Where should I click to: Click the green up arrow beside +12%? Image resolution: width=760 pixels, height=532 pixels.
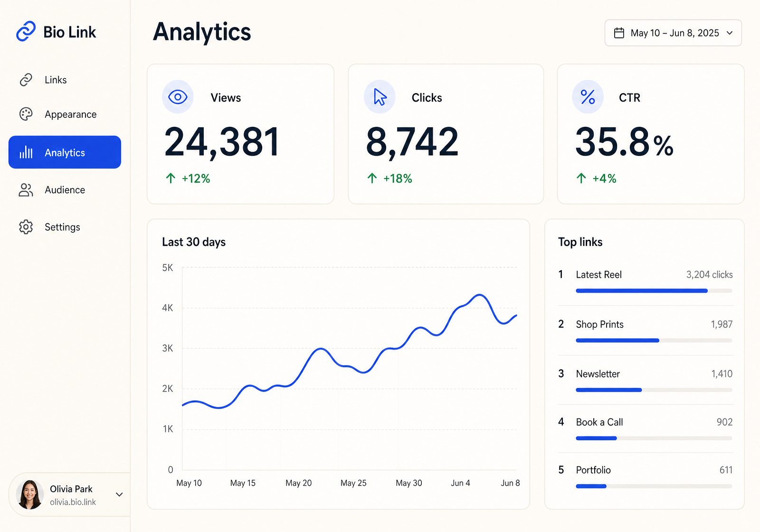pyautogui.click(x=171, y=179)
